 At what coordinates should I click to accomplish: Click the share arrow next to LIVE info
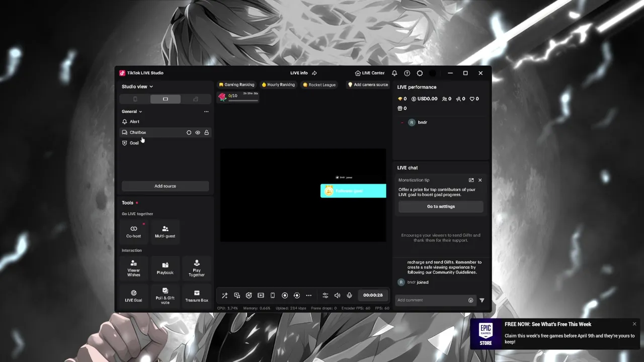coord(314,73)
